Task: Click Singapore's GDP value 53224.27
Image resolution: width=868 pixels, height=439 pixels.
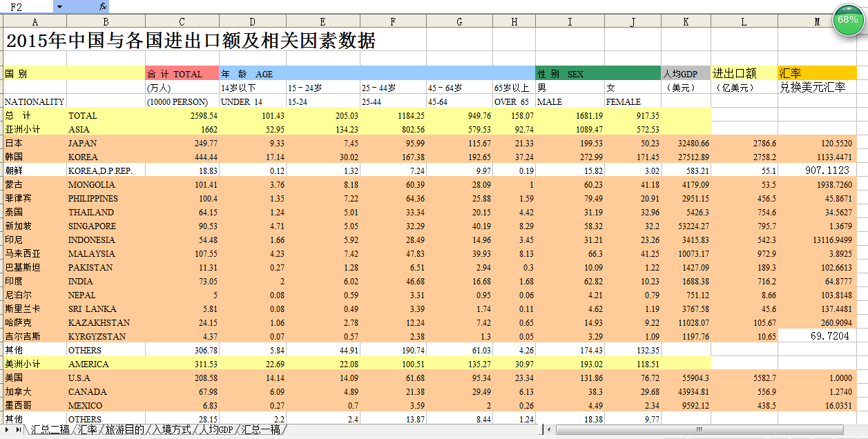Action: pyautogui.click(x=686, y=226)
